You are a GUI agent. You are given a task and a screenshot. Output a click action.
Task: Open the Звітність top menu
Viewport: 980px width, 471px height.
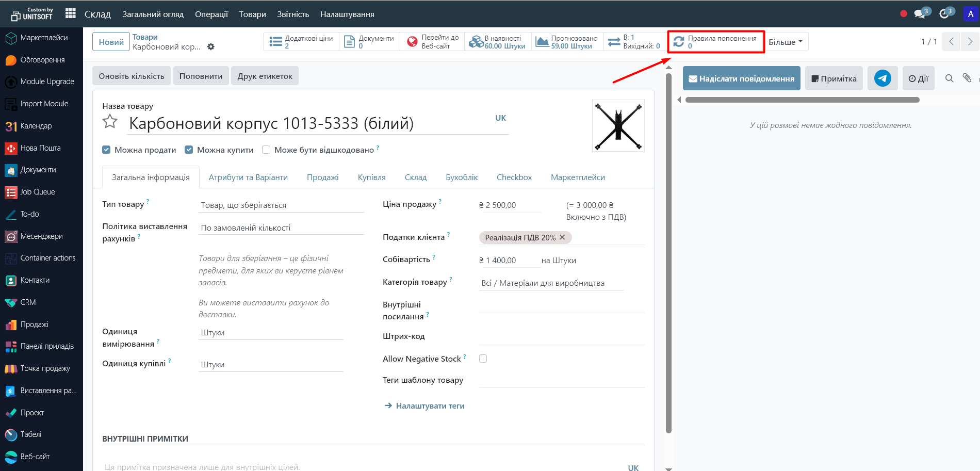(x=293, y=14)
